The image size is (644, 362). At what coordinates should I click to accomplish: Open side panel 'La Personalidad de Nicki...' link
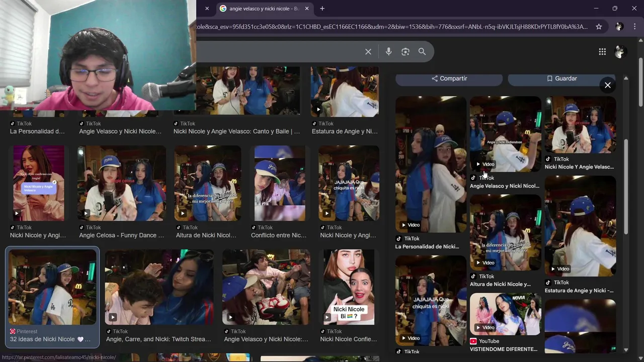[427, 247]
